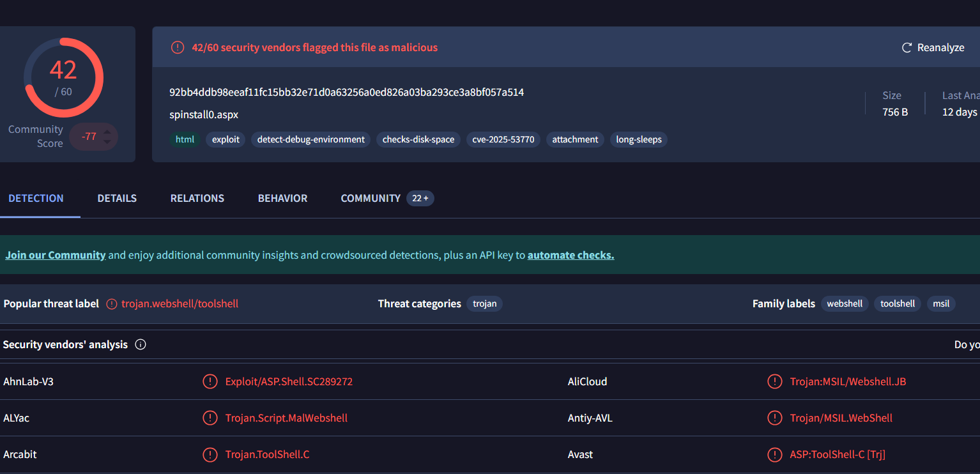Screen dimensions: 980x474
Task: Click Trojan.ToolShell.C detection name
Action: click(267, 455)
